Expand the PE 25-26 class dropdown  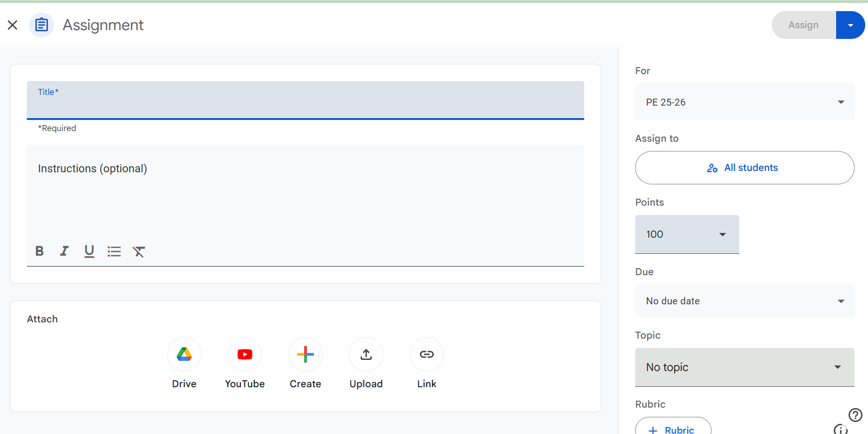click(x=744, y=102)
